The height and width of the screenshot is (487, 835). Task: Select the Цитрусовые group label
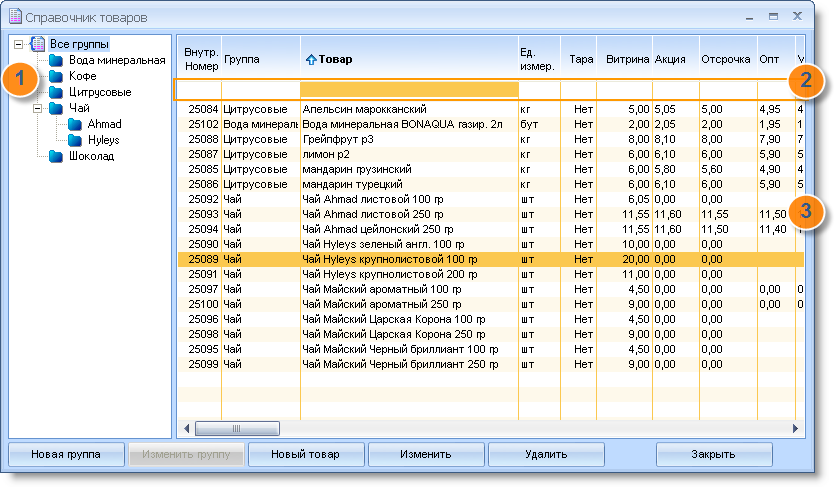(x=100, y=92)
